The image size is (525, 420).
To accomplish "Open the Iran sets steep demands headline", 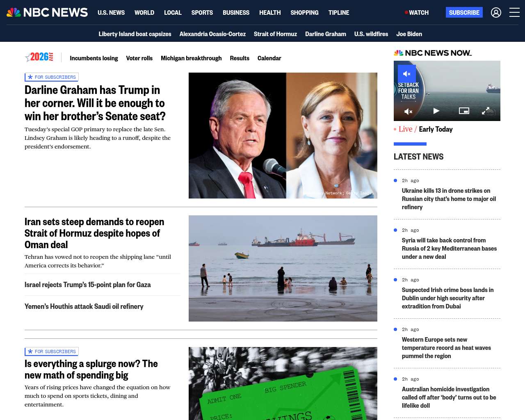I will click(94, 233).
